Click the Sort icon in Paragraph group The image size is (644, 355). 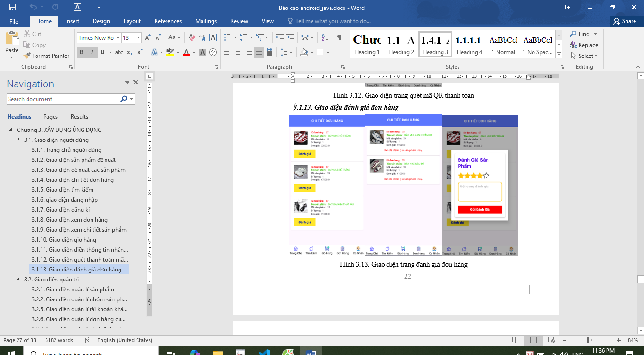tap(325, 37)
